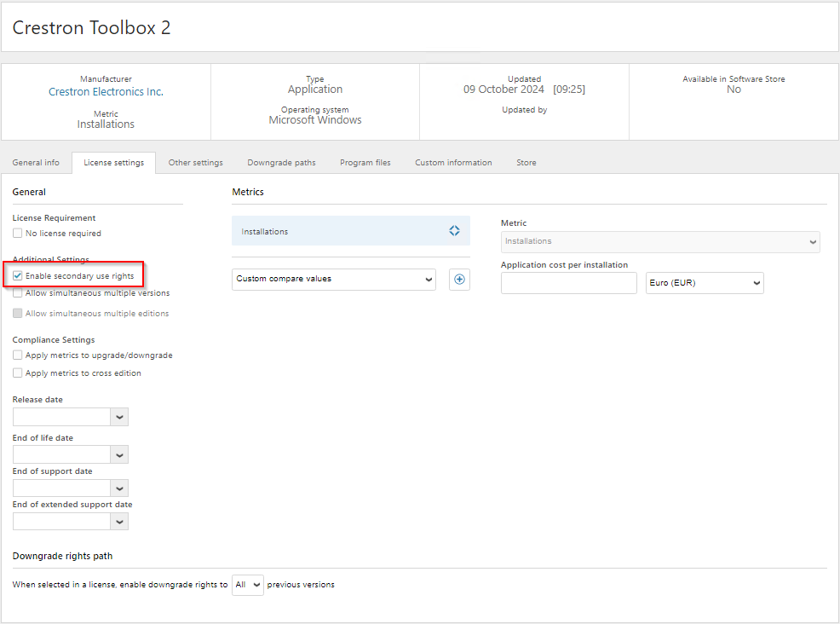Open the End of support date picker arrow

119,488
